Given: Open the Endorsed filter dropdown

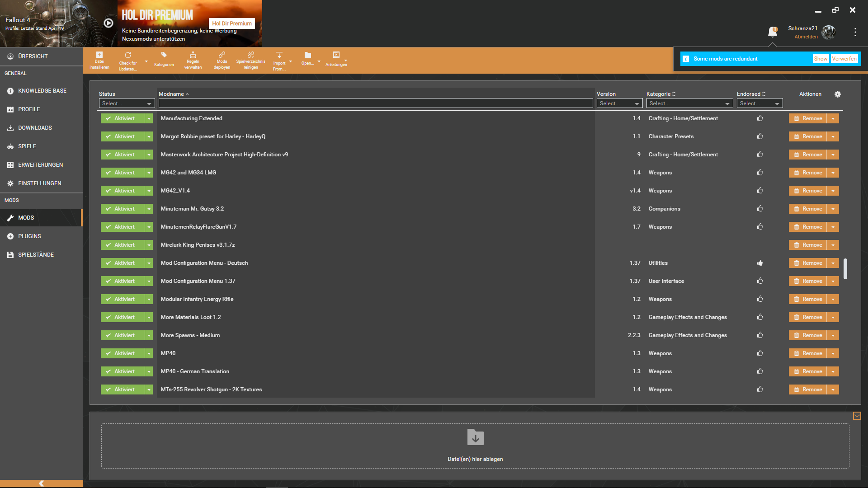Looking at the screenshot, I should pyautogui.click(x=759, y=103).
